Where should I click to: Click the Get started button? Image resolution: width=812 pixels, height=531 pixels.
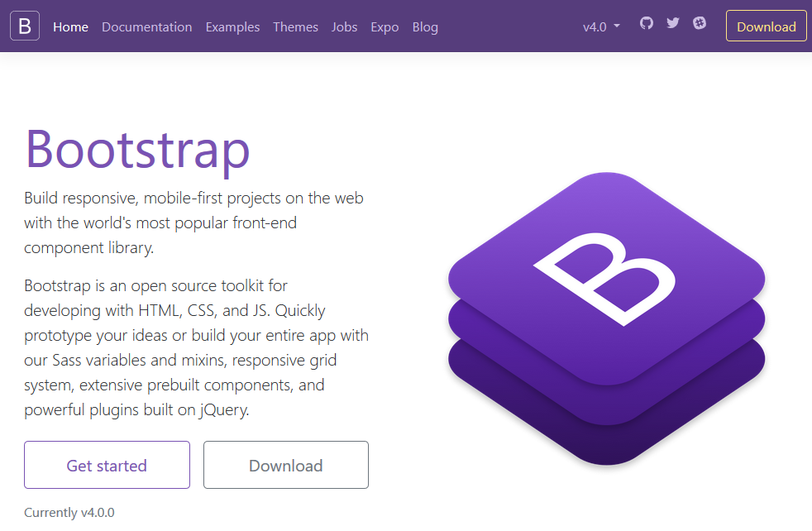click(107, 465)
